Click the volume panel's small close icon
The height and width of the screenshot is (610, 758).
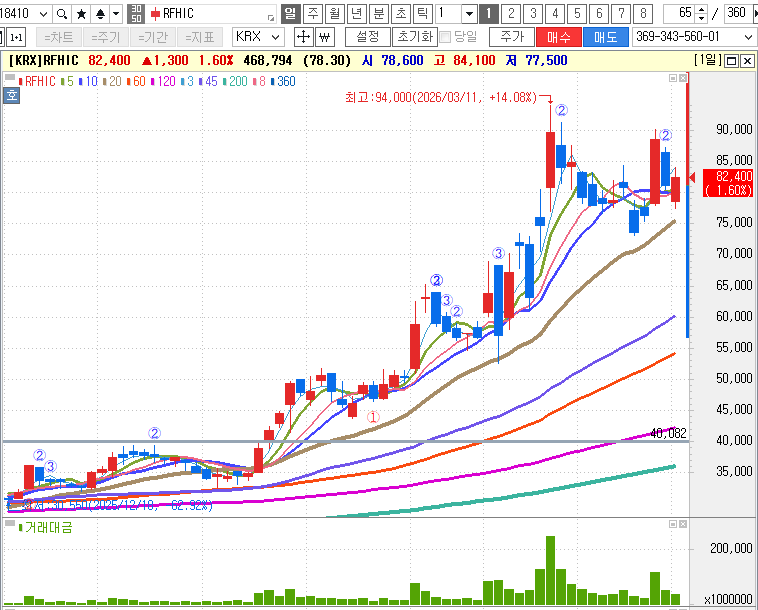[x=683, y=524]
